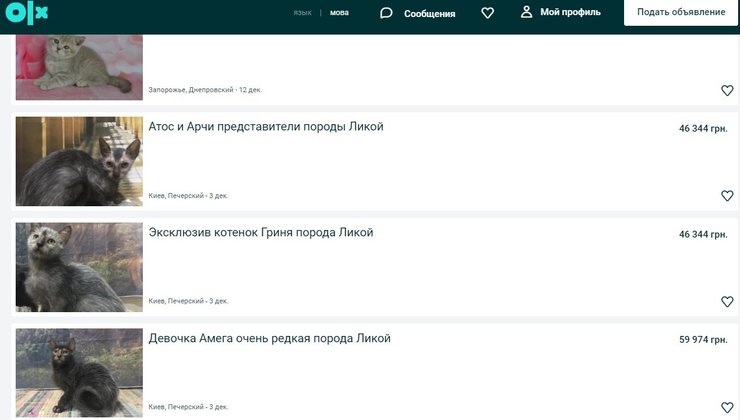The width and height of the screenshot is (740, 420).
Task: Click the profile person icon
Action: pyautogui.click(x=526, y=12)
